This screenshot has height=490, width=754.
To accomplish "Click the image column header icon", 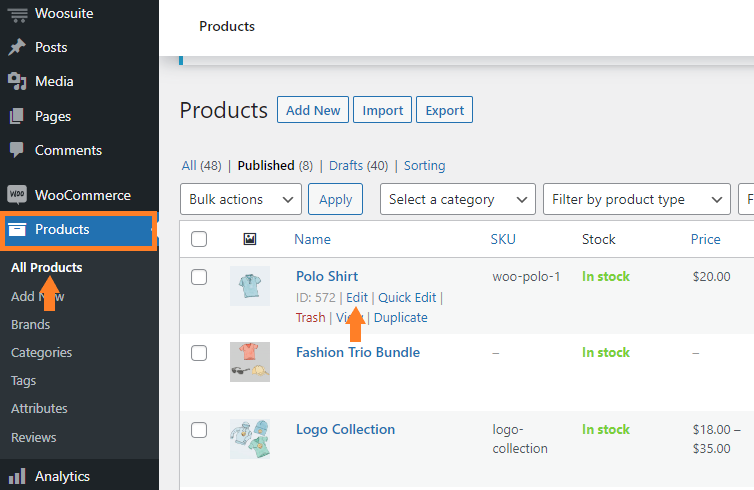I will tap(250, 239).
